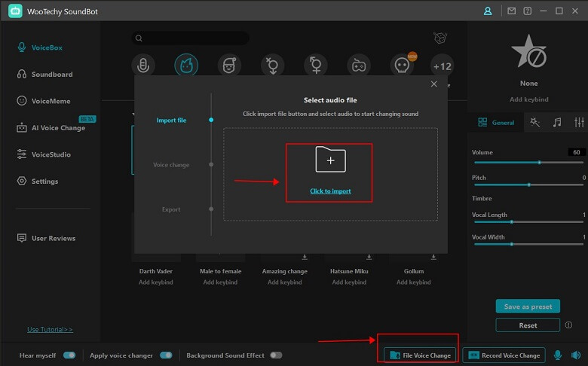Click the Reset button
Image resolution: width=588 pixels, height=366 pixels.
(528, 325)
